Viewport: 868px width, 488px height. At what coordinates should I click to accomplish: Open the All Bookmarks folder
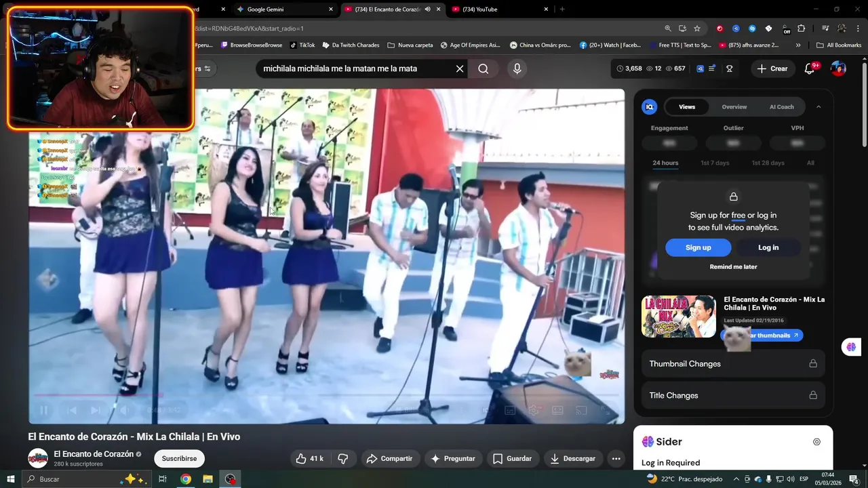[x=839, y=45]
